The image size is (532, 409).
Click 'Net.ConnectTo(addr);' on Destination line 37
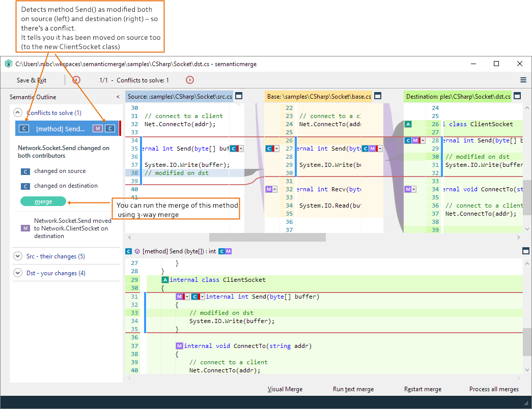click(x=481, y=214)
